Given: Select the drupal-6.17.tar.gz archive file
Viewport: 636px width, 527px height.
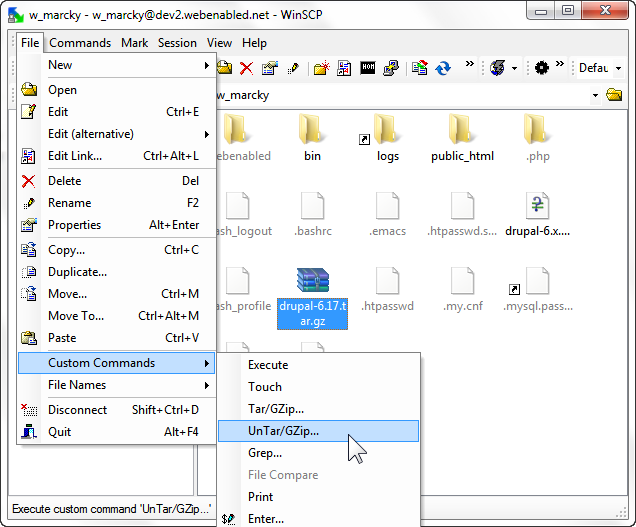Looking at the screenshot, I should pos(312,298).
